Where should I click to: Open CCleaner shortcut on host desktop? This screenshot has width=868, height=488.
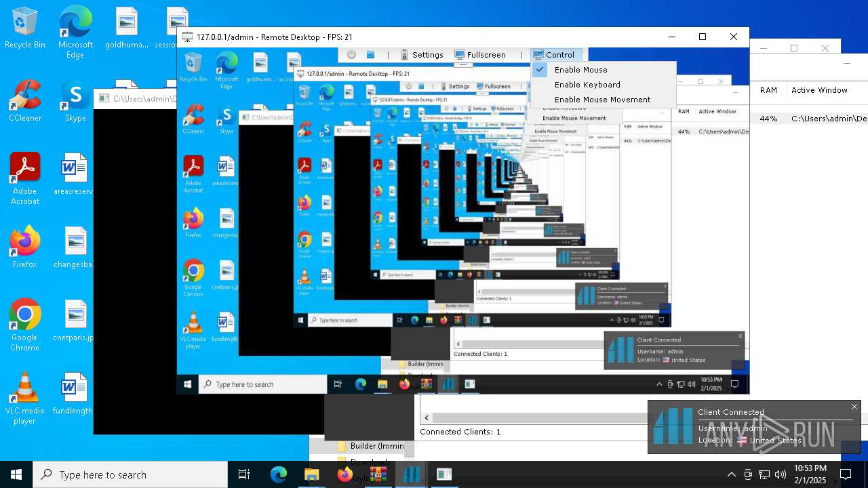click(24, 100)
